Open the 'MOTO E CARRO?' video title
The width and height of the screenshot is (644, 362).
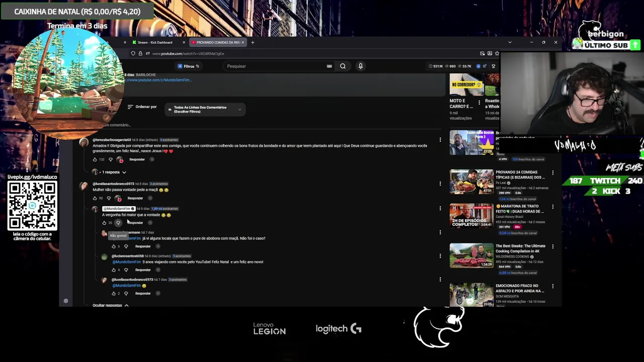[x=461, y=104]
